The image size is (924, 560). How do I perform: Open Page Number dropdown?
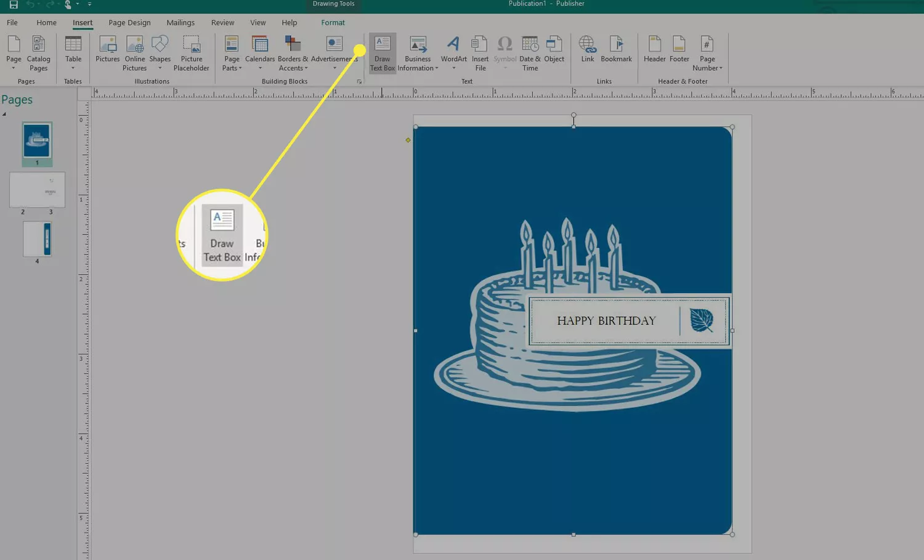coord(707,53)
